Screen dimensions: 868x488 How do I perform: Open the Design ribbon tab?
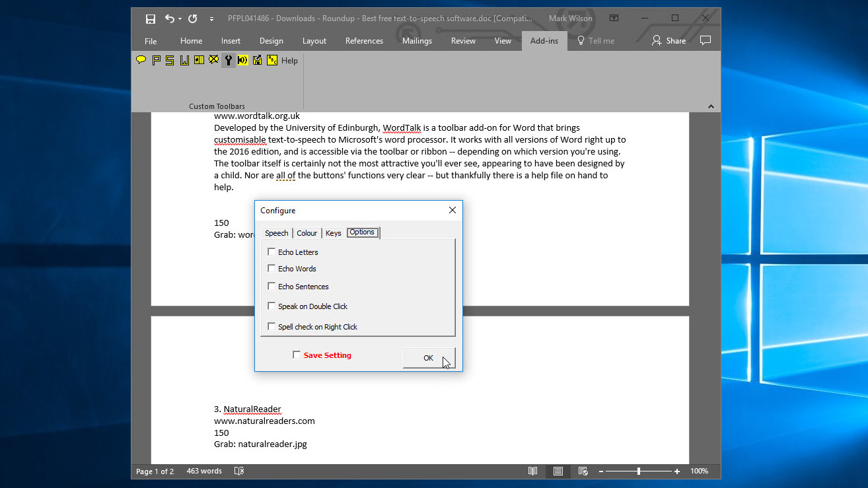[x=271, y=41]
